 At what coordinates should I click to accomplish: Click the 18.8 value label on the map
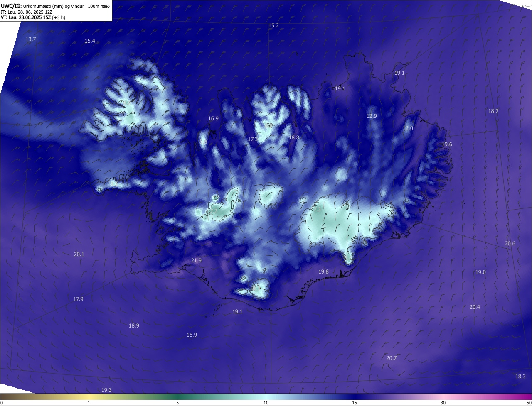(x=294, y=137)
